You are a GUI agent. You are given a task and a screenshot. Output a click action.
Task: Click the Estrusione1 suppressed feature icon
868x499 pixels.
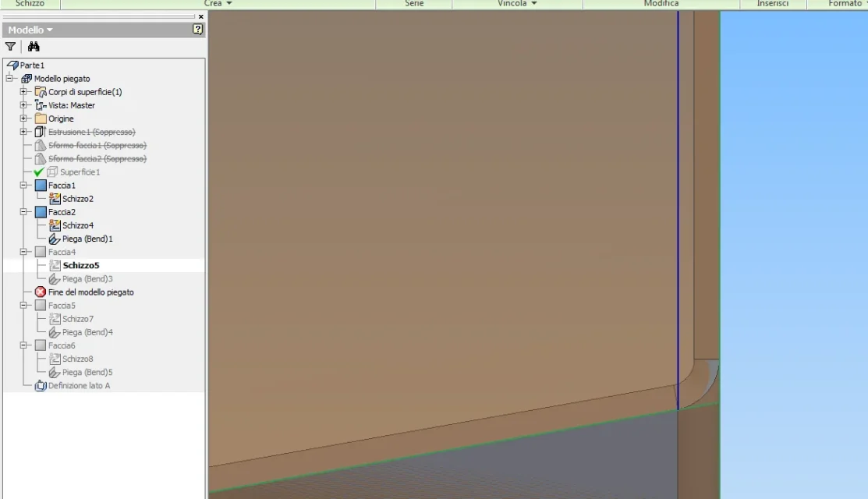tap(41, 132)
